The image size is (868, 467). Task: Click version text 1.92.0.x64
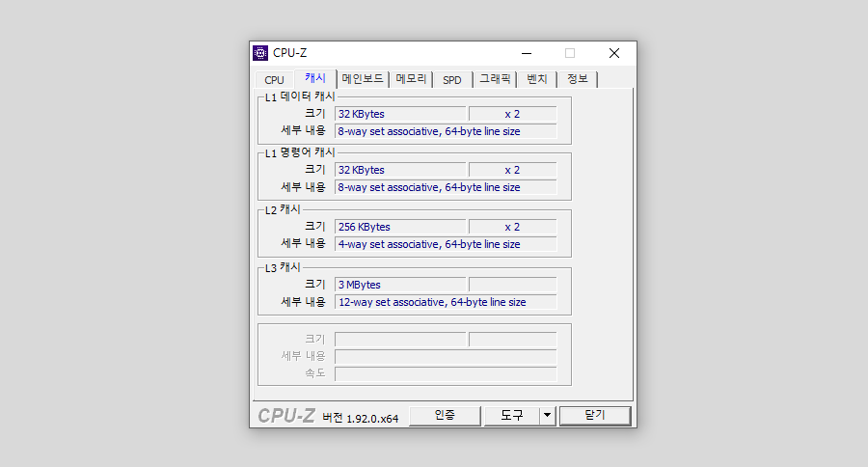tap(372, 419)
